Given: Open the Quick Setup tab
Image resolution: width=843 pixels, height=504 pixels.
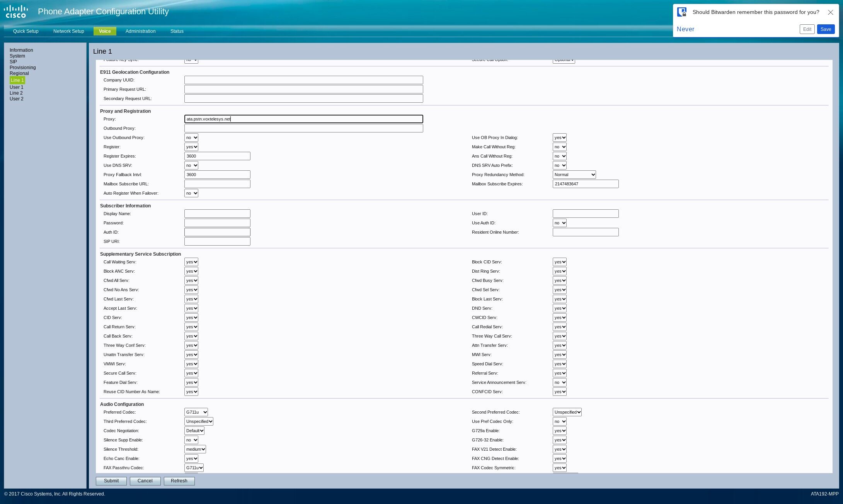Looking at the screenshot, I should click(x=26, y=31).
